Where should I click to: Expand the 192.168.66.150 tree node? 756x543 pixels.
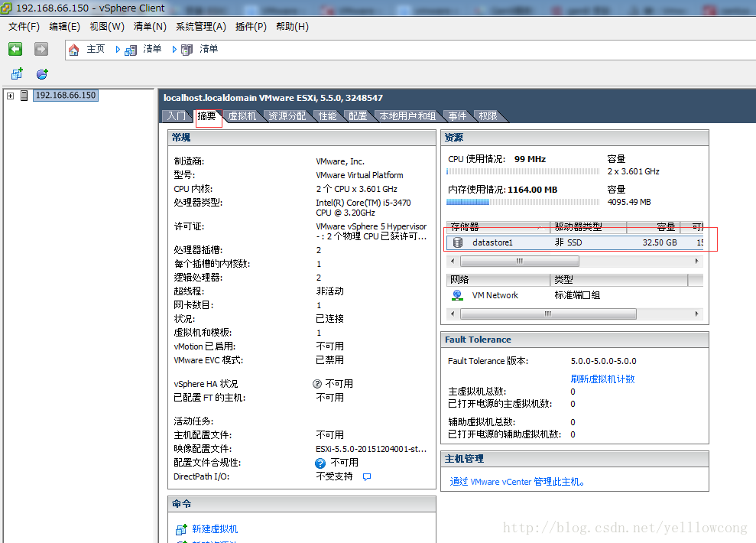[10, 96]
